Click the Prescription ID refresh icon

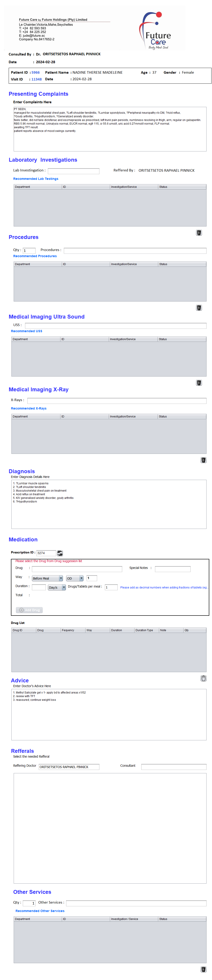(60, 553)
